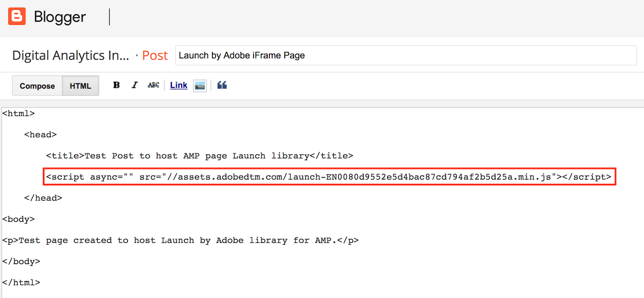The height and width of the screenshot is (298, 644).
Task: Switch to Compose editor mode
Action: click(x=37, y=86)
